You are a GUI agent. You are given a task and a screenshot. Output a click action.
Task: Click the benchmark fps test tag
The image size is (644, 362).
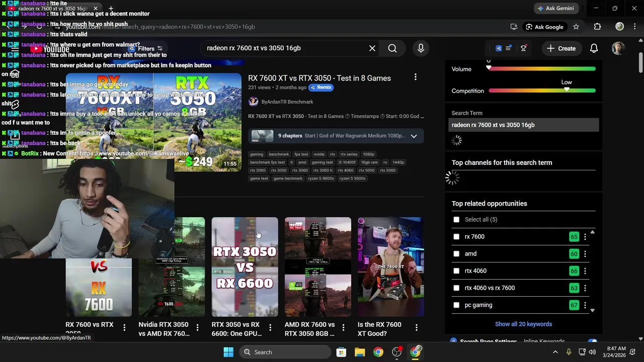coord(267,162)
